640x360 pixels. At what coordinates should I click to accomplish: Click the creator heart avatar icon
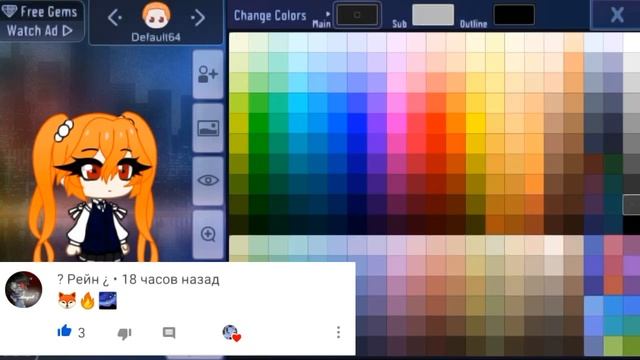pos(231,333)
